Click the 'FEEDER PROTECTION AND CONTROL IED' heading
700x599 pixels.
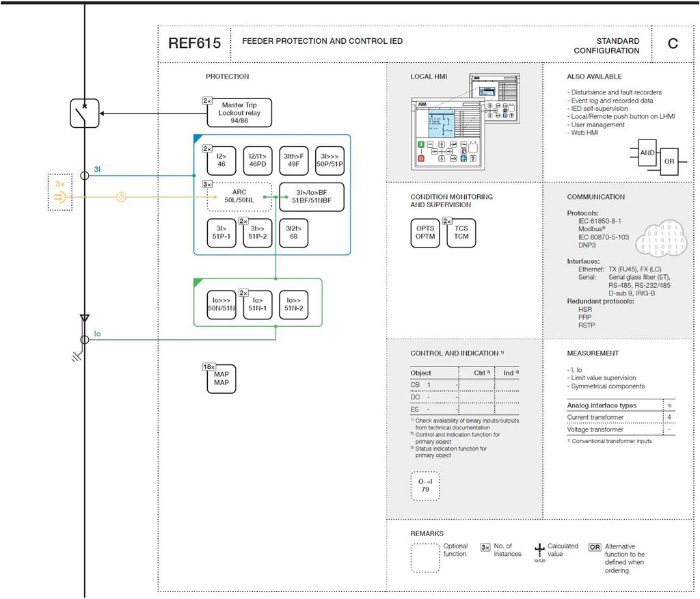[323, 41]
